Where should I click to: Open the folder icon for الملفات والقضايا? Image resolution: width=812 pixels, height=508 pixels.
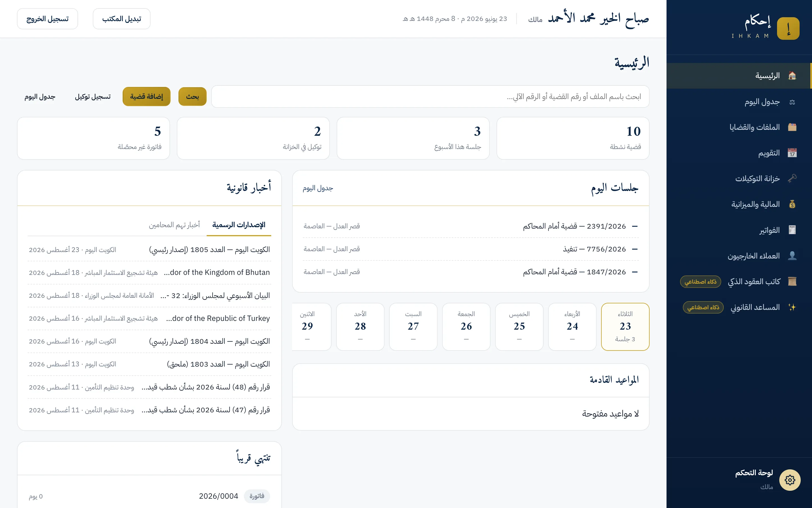(792, 127)
